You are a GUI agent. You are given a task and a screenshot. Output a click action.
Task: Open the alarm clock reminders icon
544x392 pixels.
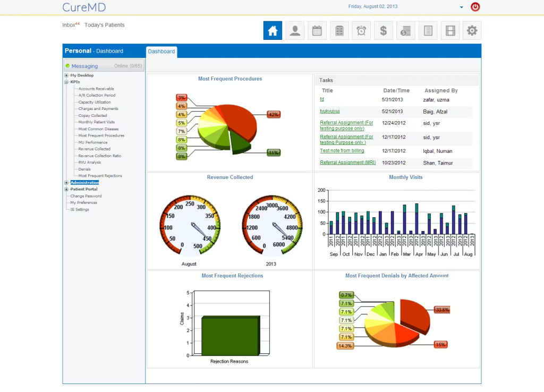(x=361, y=30)
